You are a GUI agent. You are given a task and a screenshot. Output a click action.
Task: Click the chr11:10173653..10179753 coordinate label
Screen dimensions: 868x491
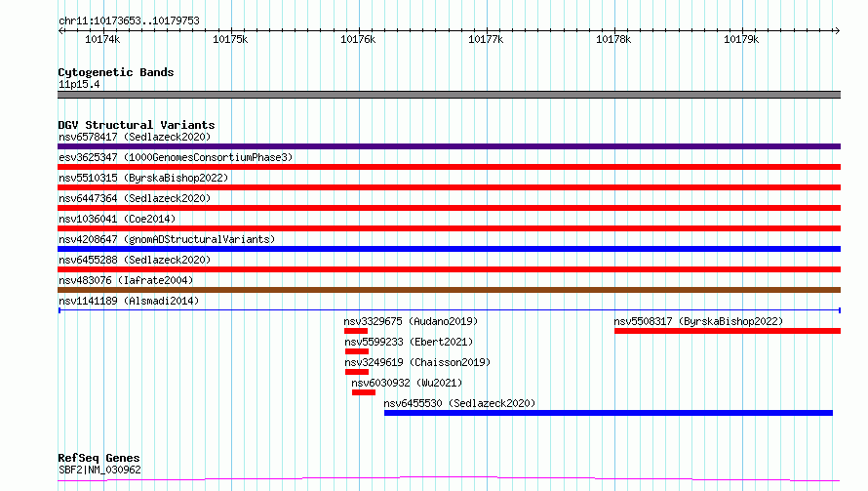click(x=129, y=20)
